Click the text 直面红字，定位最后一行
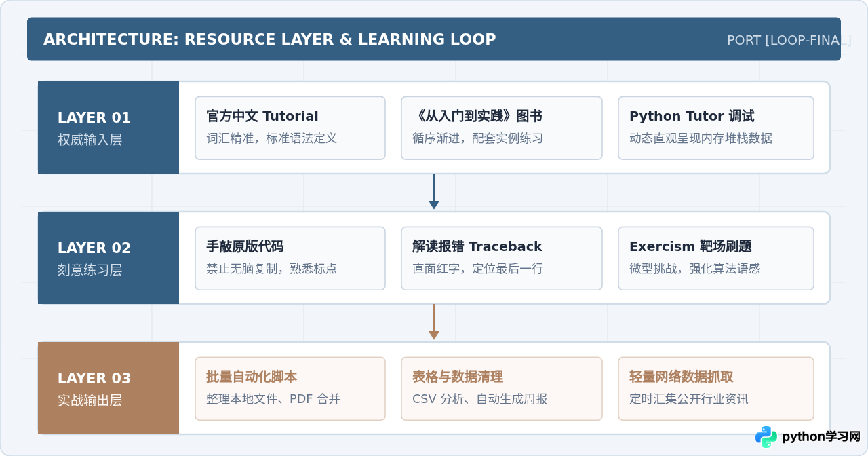The image size is (868, 456). pyautogui.click(x=478, y=269)
